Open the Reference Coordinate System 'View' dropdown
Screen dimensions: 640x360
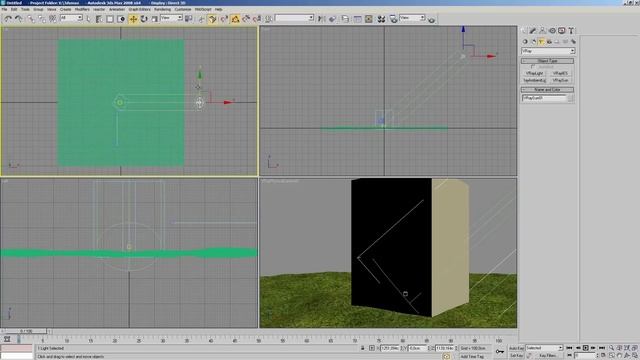pyautogui.click(x=171, y=18)
